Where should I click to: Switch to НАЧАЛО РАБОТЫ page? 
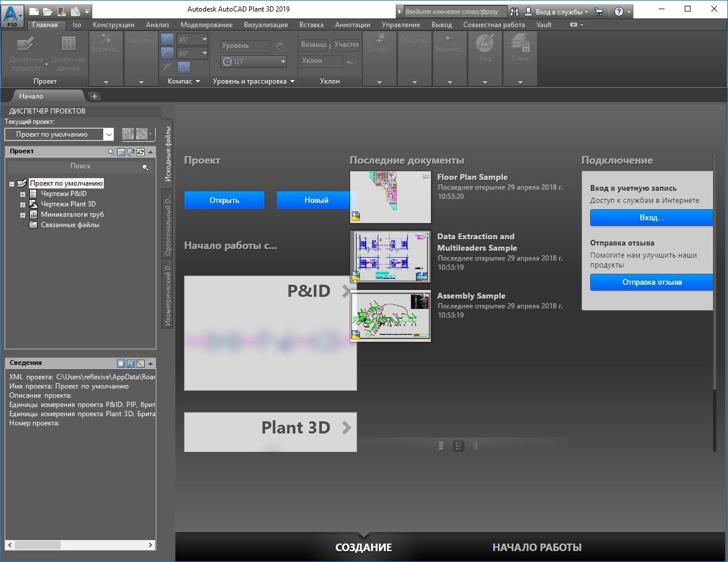click(x=537, y=547)
